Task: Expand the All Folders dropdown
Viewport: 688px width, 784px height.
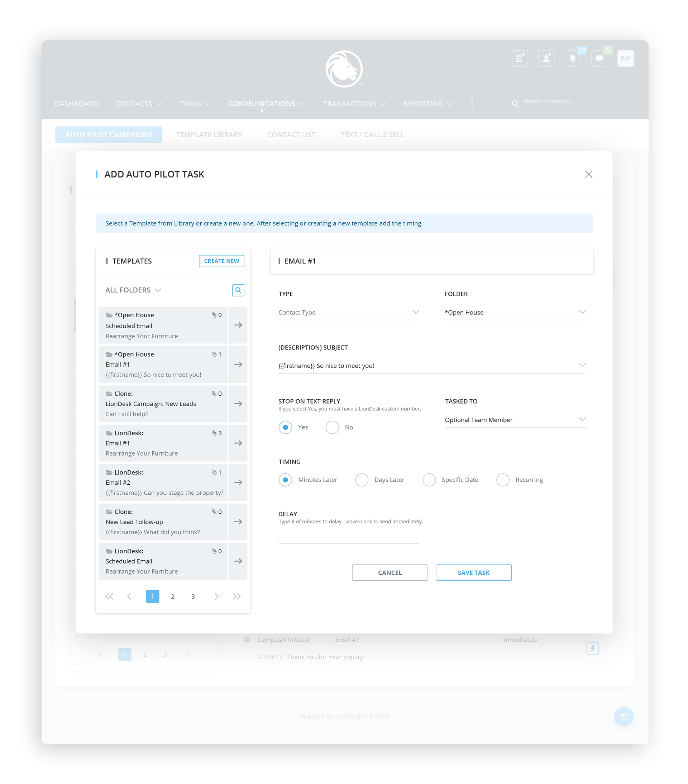Action: tap(133, 290)
